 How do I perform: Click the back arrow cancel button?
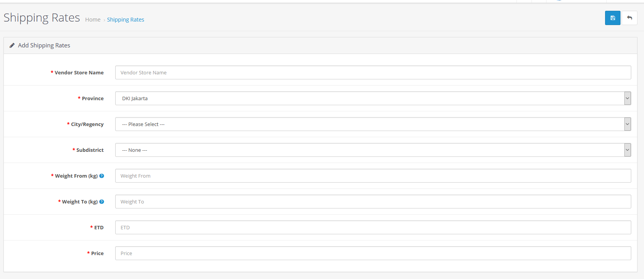point(629,18)
